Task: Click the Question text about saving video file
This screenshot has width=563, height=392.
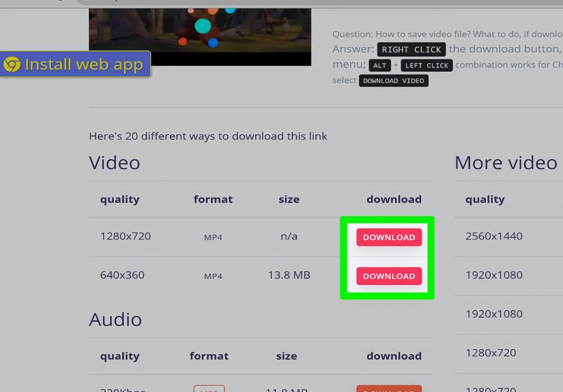Action: coord(448,35)
